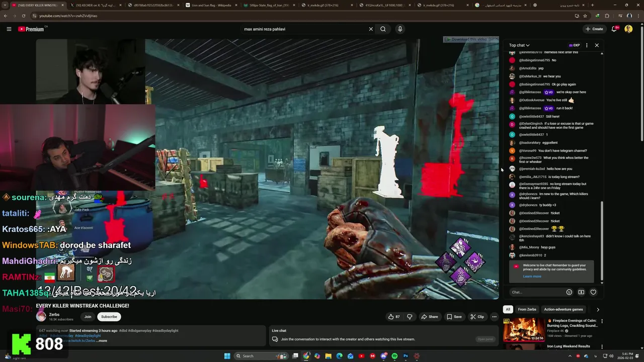Viewport: 644px width, 362px height.
Task: Share the video
Action: click(x=429, y=317)
